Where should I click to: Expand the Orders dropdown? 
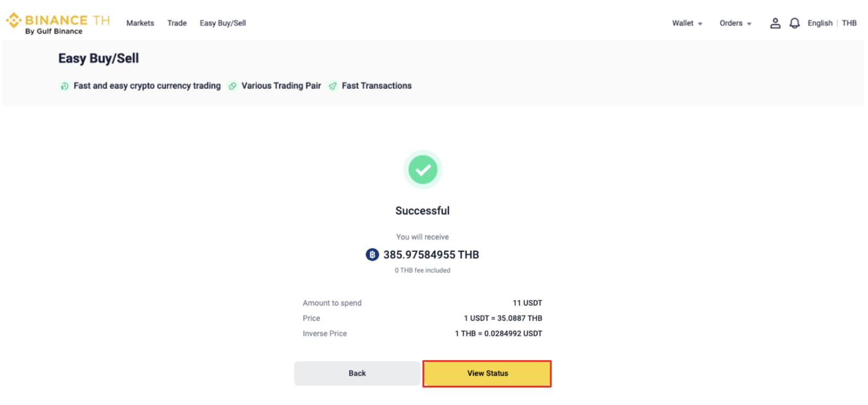coord(735,23)
